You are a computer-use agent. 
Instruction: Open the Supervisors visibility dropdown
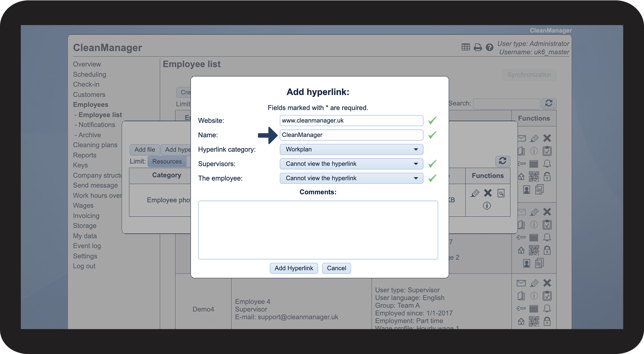click(x=351, y=164)
